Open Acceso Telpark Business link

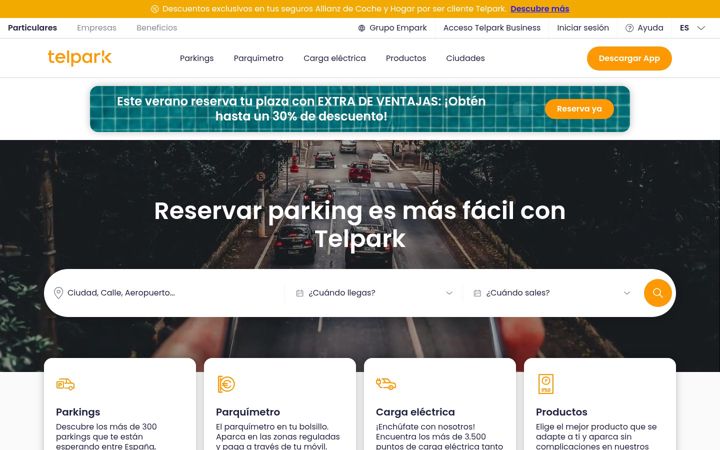point(492,28)
